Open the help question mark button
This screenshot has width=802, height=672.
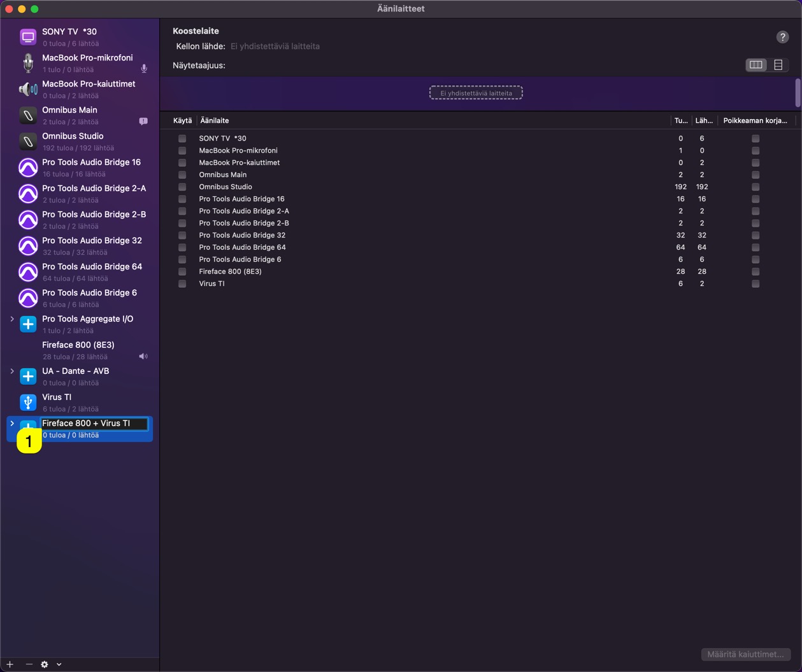click(x=782, y=37)
